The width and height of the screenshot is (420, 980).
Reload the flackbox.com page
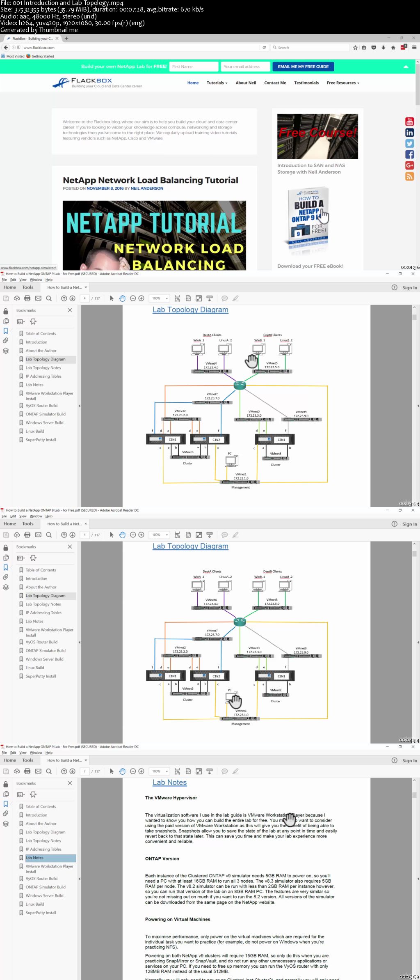(265, 48)
